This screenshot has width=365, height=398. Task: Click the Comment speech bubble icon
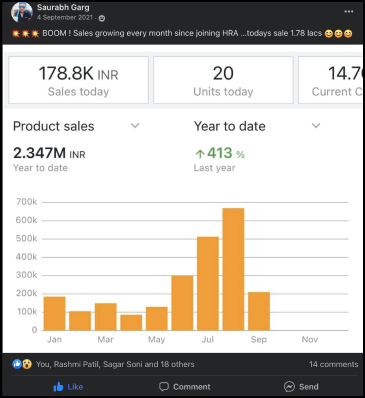tap(164, 387)
